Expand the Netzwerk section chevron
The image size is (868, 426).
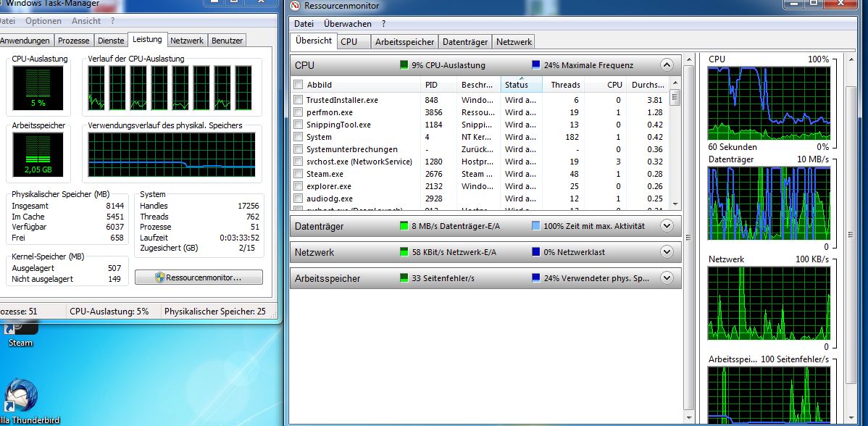[x=667, y=252]
